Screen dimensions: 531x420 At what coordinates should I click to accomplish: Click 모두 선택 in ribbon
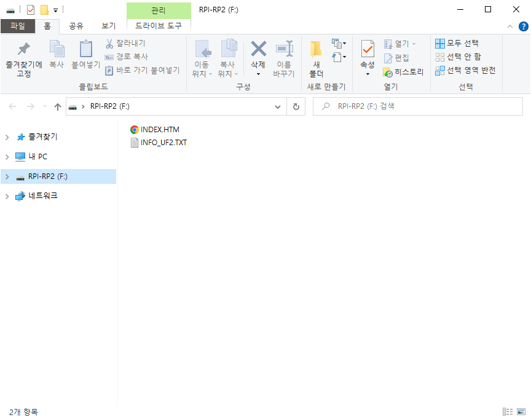click(457, 43)
